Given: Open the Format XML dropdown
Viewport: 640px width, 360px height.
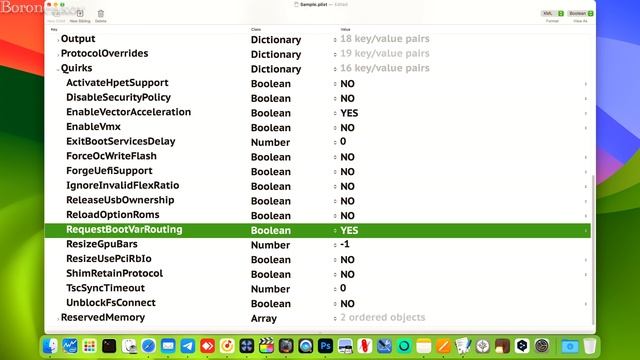Looking at the screenshot, I should point(552,13).
